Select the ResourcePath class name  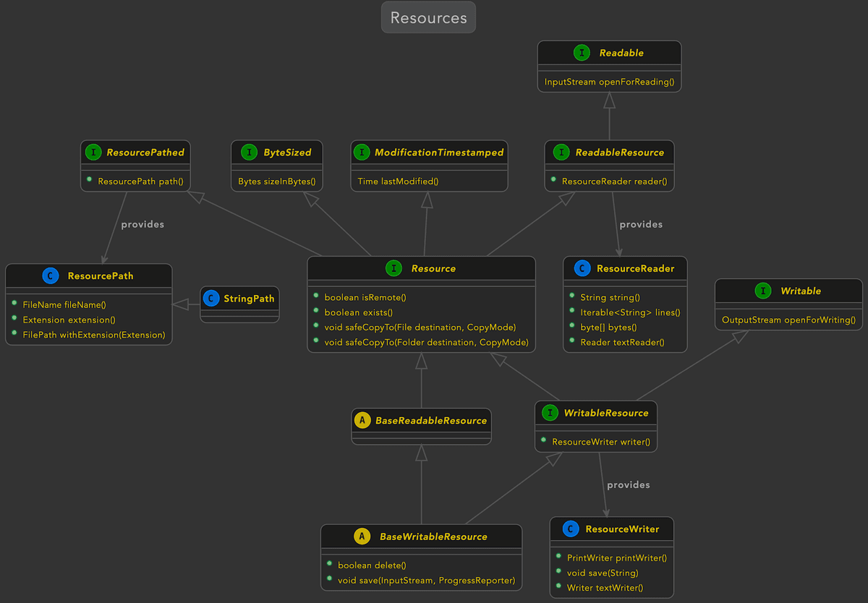[101, 275]
